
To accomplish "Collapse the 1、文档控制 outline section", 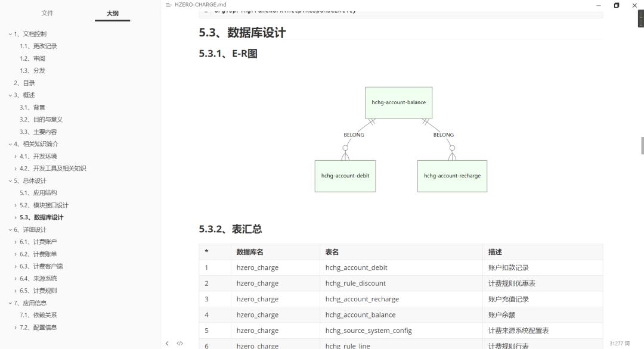I will pos(10,34).
